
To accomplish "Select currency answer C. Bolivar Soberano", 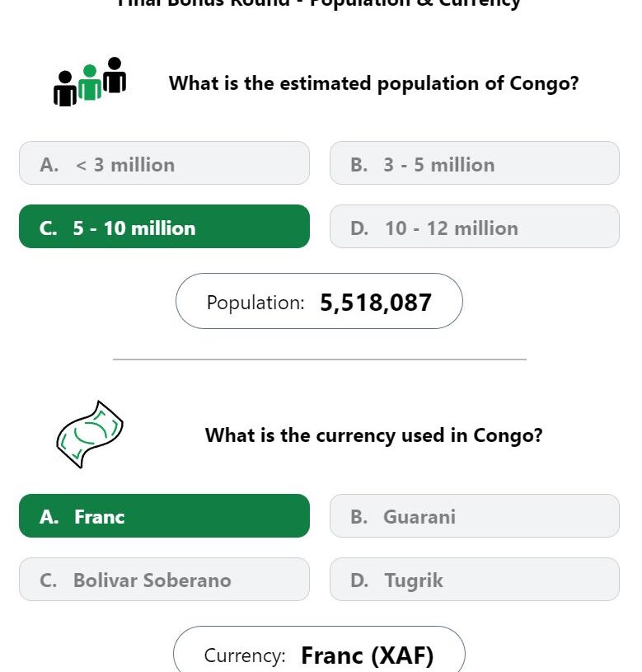I will click(164, 579).
